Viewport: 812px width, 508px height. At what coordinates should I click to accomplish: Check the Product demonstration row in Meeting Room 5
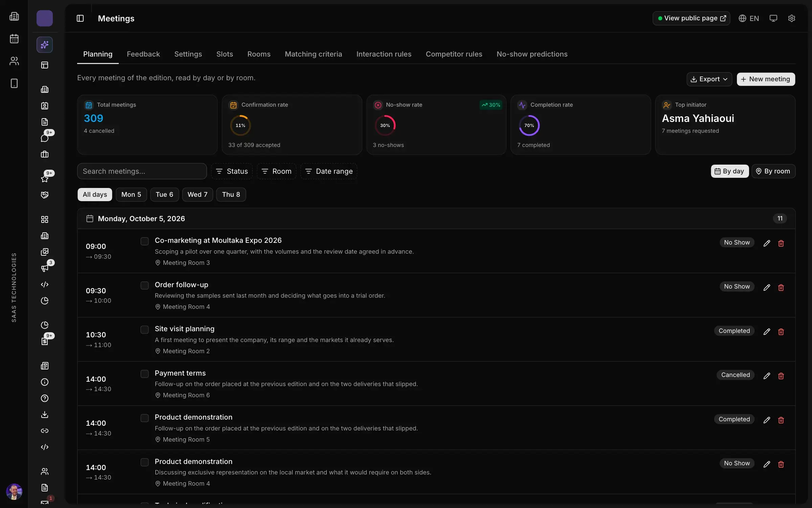(144, 418)
